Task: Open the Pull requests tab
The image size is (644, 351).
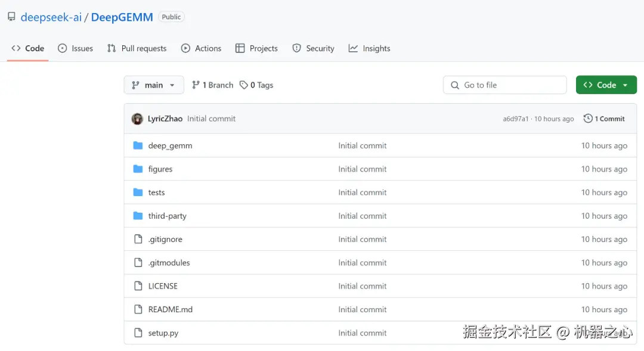Action: (x=137, y=48)
